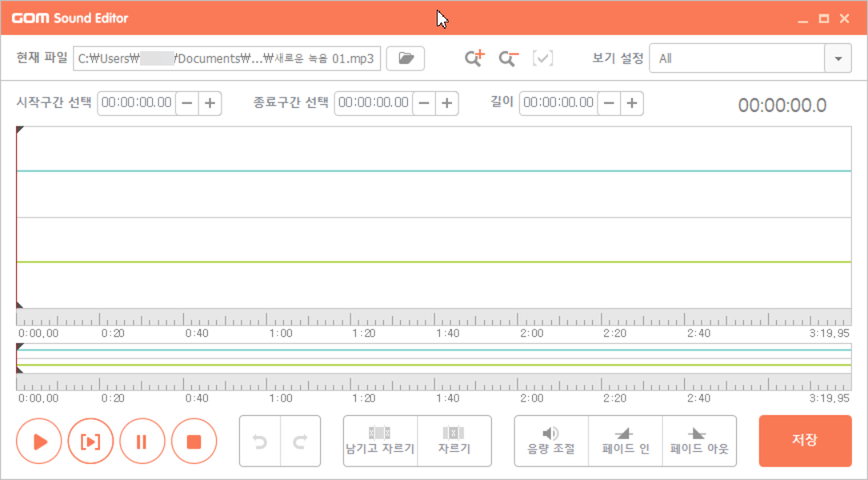
Task: Pause the audio playback
Action: point(142,442)
